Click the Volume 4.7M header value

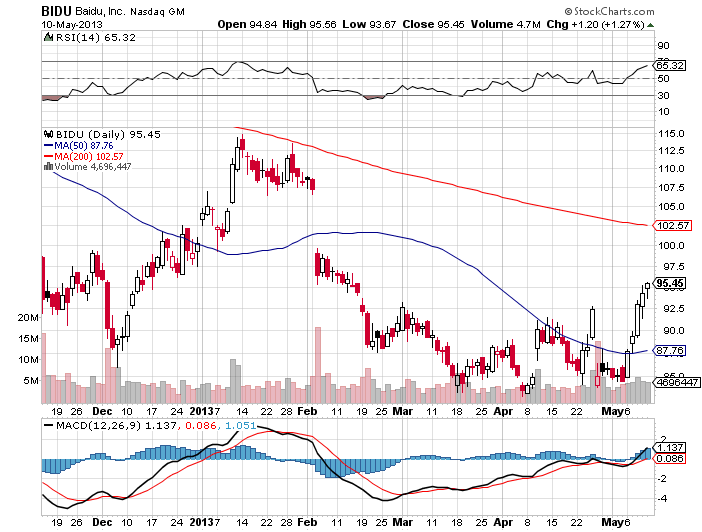point(505,24)
